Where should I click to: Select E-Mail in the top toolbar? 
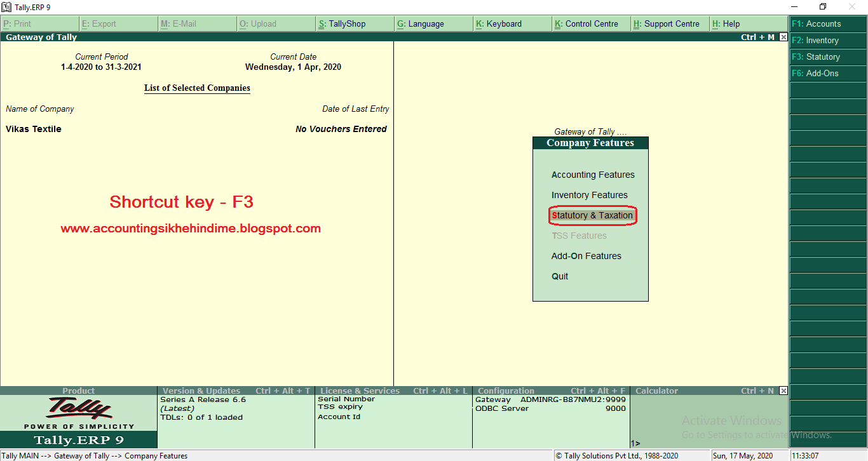click(198, 23)
